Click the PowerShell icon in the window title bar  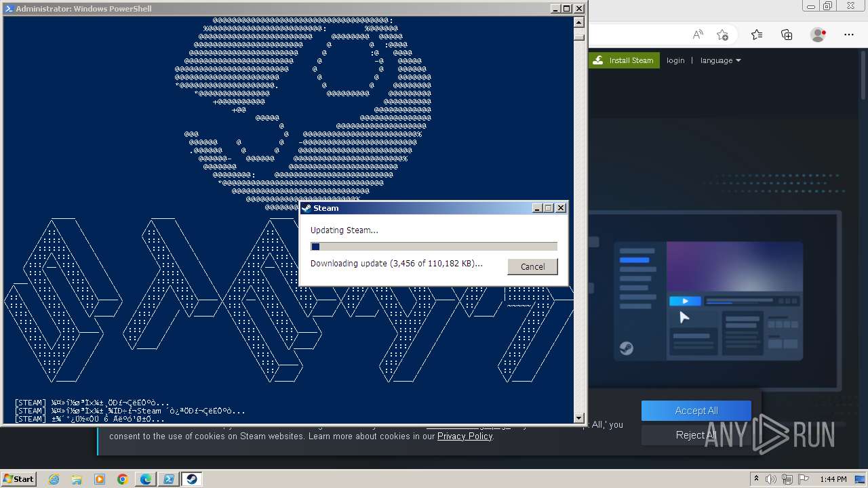click(8, 9)
